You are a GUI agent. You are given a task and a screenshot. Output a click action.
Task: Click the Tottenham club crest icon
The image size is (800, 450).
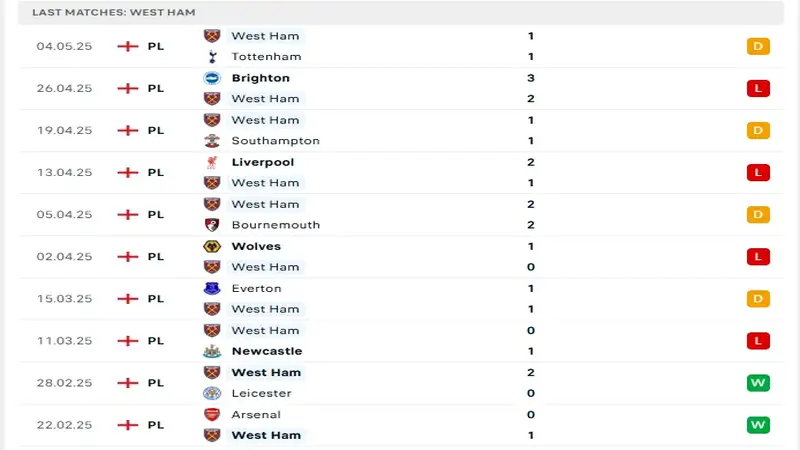[x=211, y=57]
